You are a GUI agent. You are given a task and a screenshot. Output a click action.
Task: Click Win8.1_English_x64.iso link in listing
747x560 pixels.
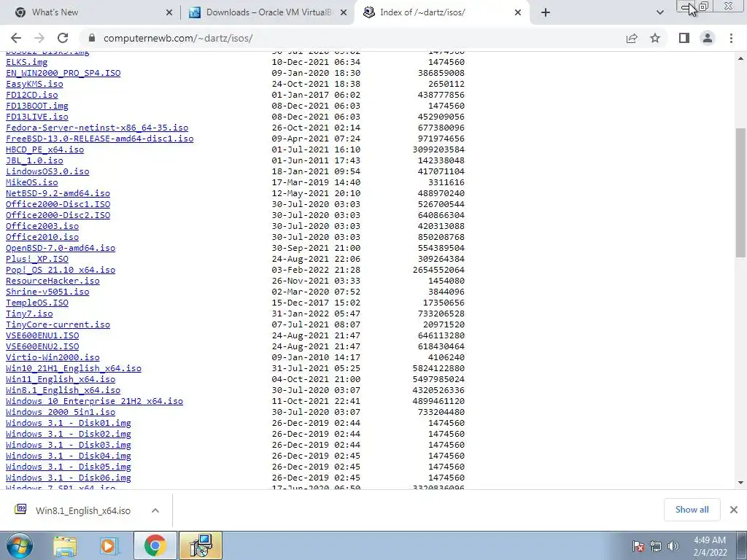pos(63,391)
